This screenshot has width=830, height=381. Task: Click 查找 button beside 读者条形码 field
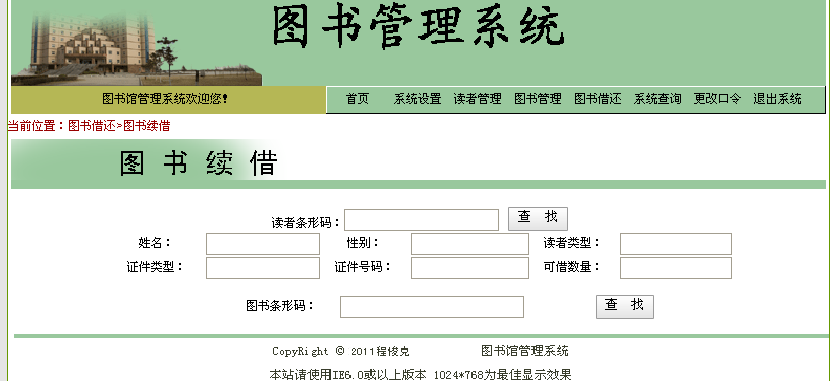tap(538, 219)
